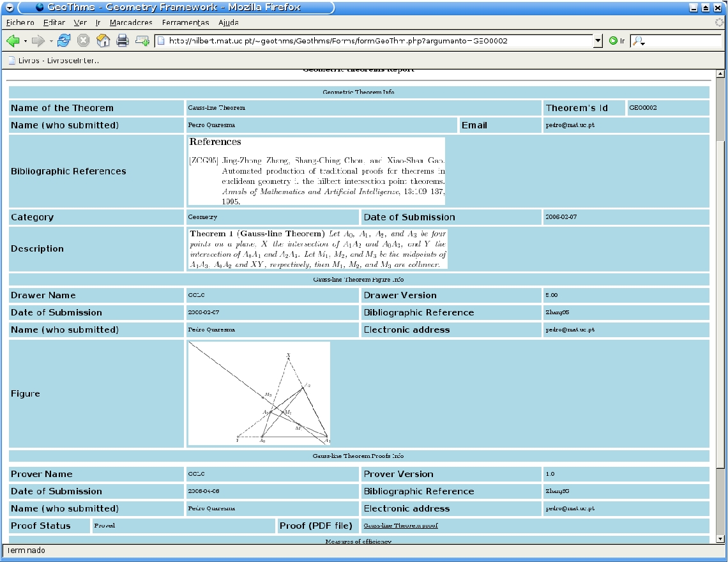Open the window menu in the title bar
The width and height of the screenshot is (728, 562).
10,8
